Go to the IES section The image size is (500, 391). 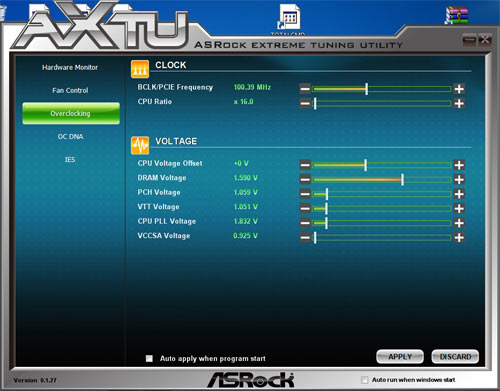(70, 160)
